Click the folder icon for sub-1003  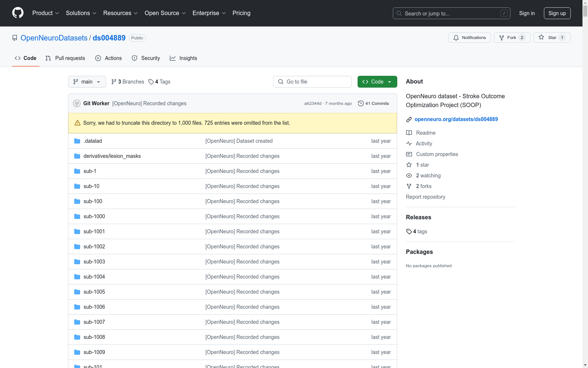click(77, 262)
